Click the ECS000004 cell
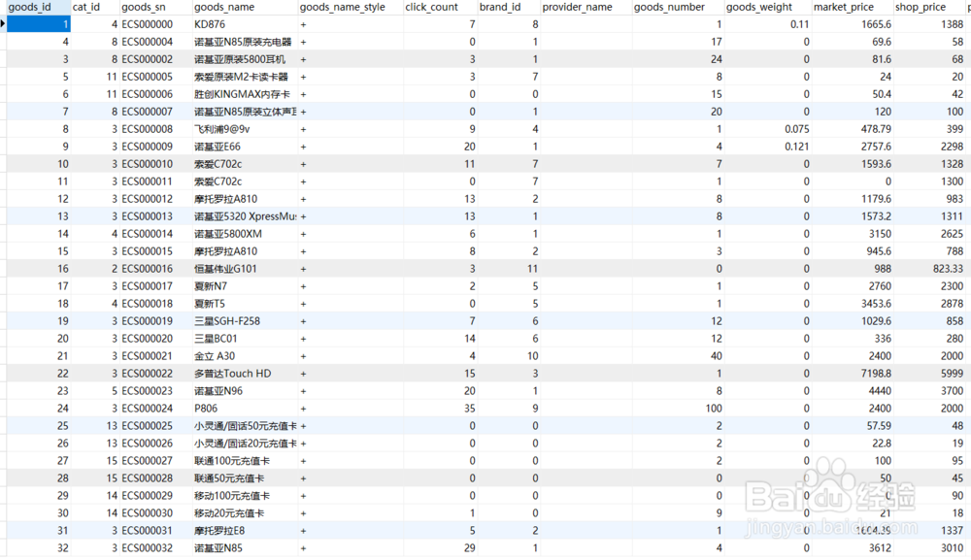 click(x=155, y=42)
